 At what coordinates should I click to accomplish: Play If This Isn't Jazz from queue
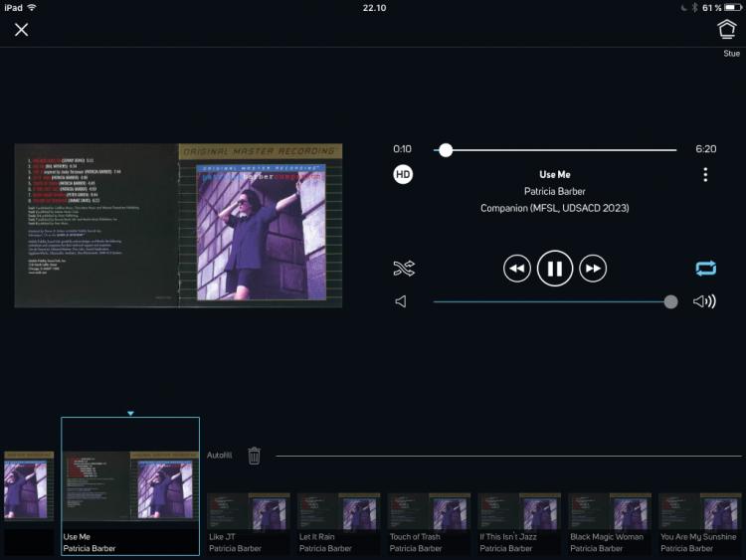[519, 523]
